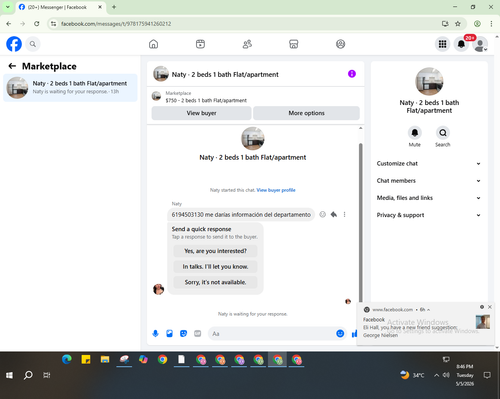This screenshot has width=500, height=399.
Task: Go to the Home feed icon
Action: [x=153, y=44]
